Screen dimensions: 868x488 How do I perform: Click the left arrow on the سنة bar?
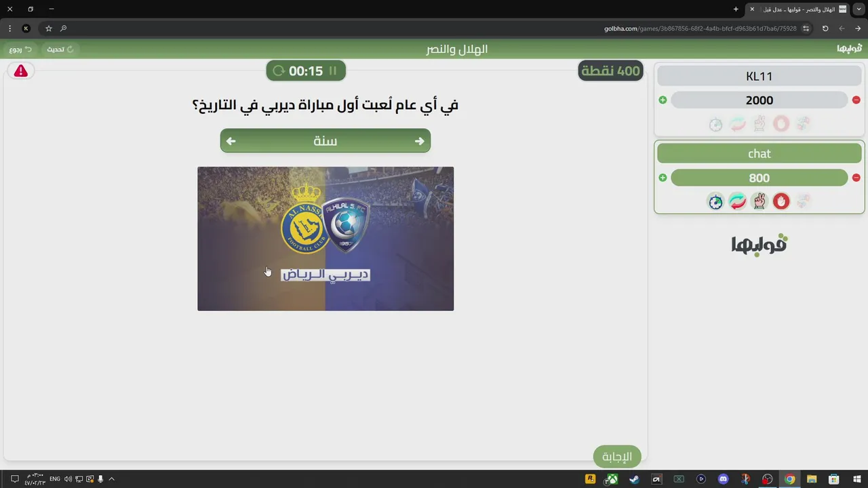(231, 141)
